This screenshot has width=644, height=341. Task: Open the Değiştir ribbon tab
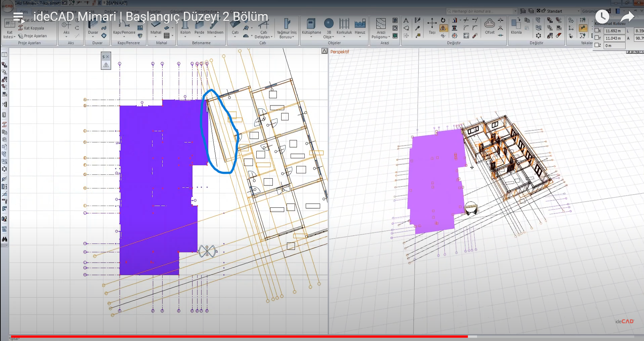(x=111, y=12)
